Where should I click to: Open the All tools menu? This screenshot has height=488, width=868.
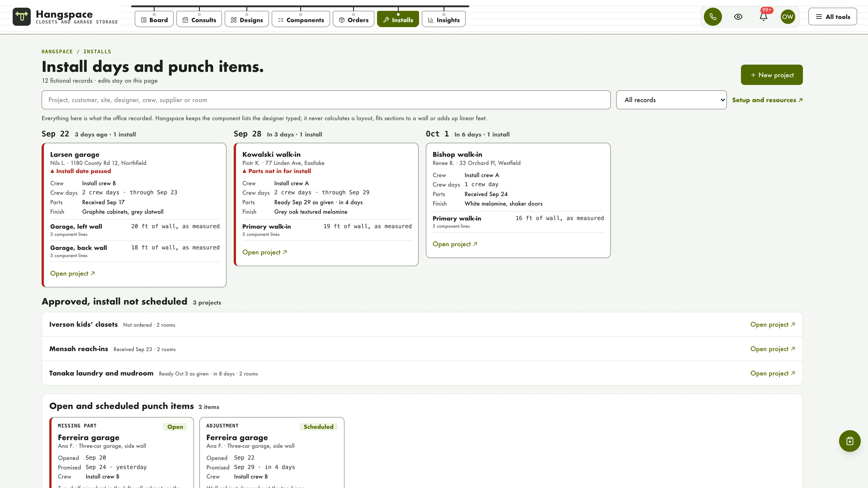(833, 16)
